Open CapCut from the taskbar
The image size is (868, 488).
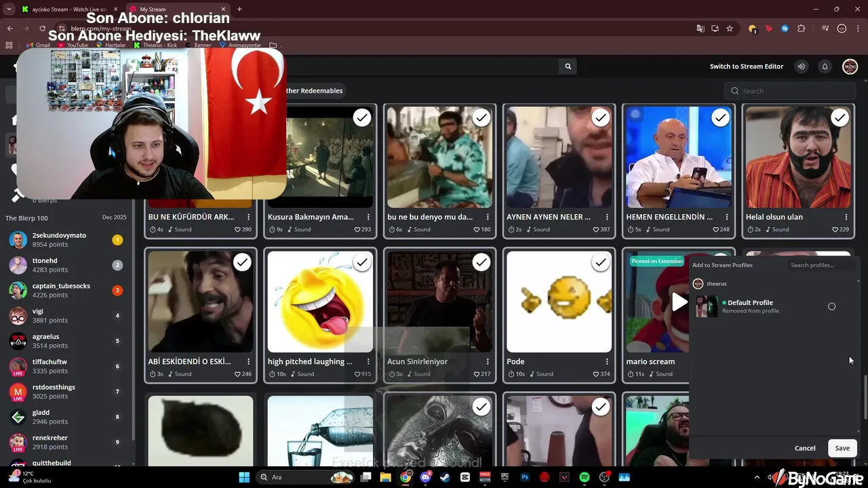tap(465, 477)
